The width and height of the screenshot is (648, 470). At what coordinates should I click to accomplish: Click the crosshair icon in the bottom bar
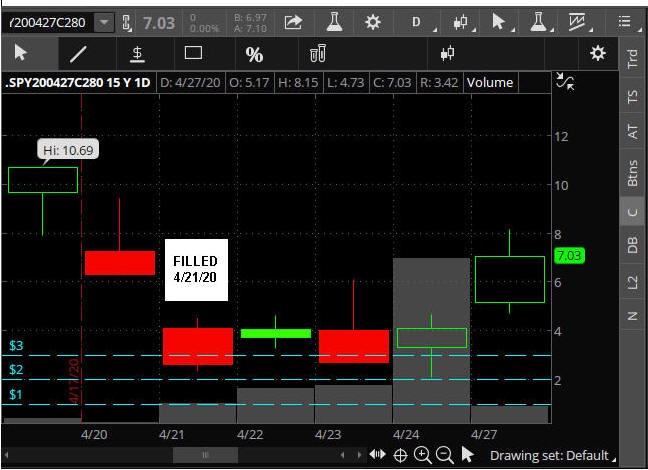tap(400, 456)
